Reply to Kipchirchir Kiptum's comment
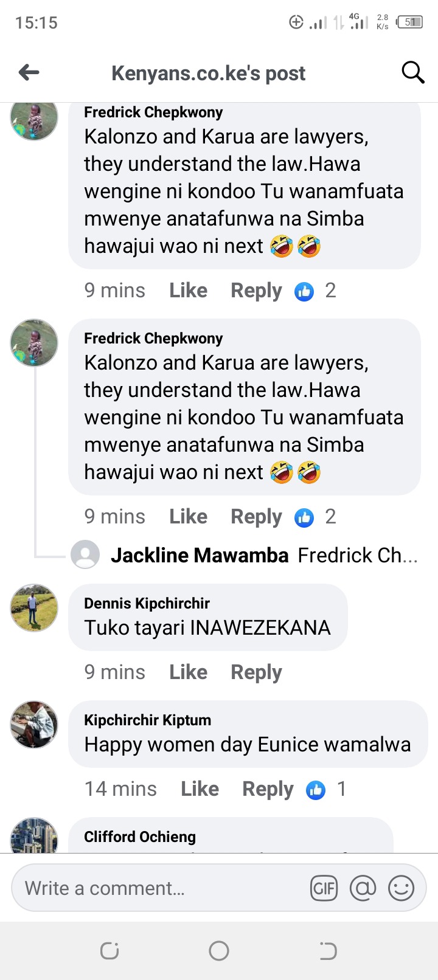Screen dimensions: 438x980 [x=268, y=789]
